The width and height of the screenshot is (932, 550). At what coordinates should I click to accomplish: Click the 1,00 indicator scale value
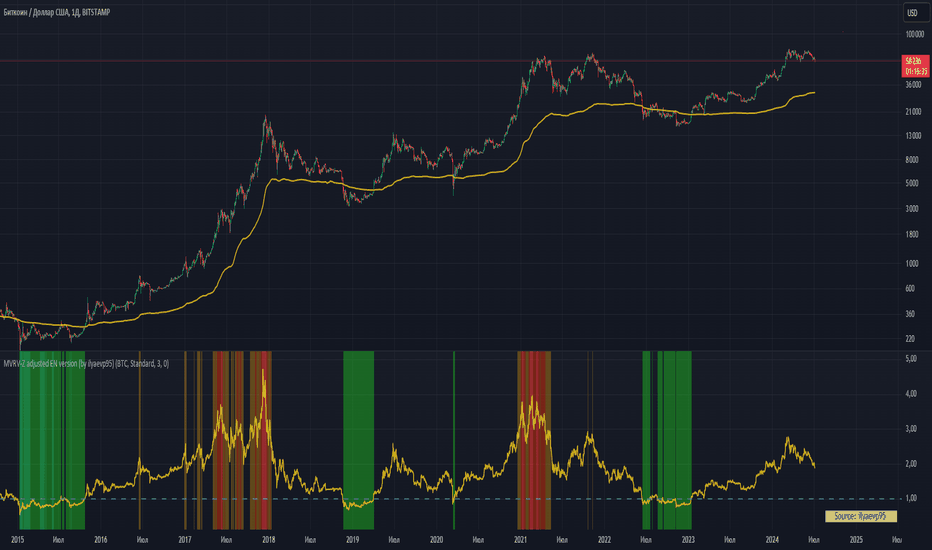tap(911, 498)
